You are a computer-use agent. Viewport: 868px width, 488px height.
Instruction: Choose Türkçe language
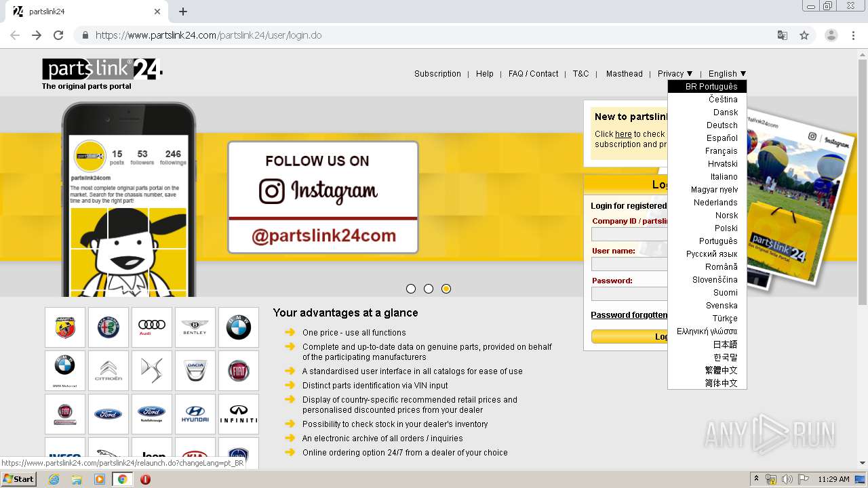(x=707, y=319)
